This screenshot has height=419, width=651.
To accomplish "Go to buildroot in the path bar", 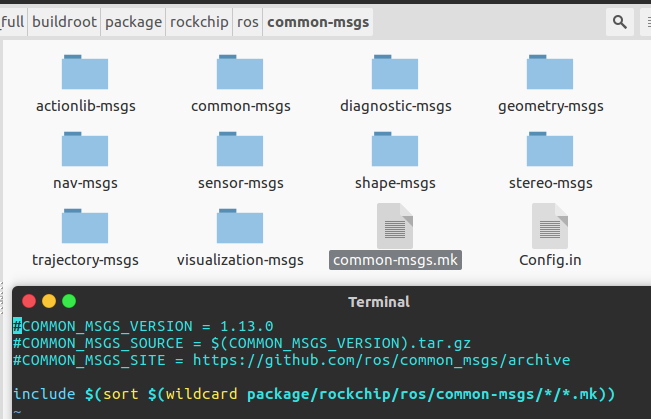I will click(x=64, y=22).
